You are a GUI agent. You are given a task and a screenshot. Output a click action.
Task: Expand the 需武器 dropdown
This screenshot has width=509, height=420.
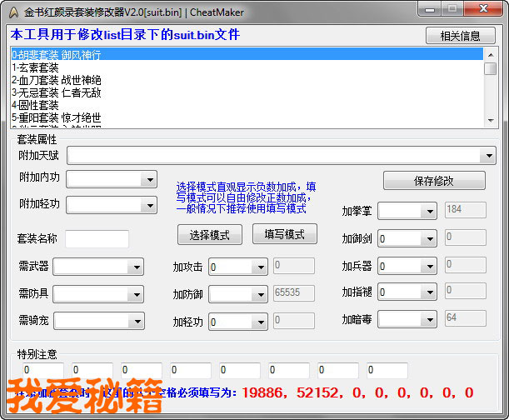[136, 267]
